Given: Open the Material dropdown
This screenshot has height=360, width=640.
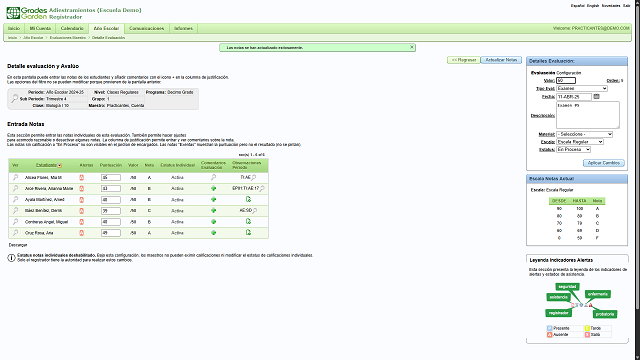Looking at the screenshot, I should click(x=584, y=134).
